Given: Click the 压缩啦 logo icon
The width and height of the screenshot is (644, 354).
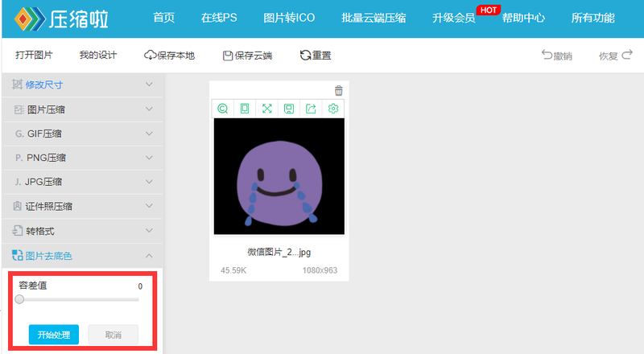Looking at the screenshot, I should (30, 19).
